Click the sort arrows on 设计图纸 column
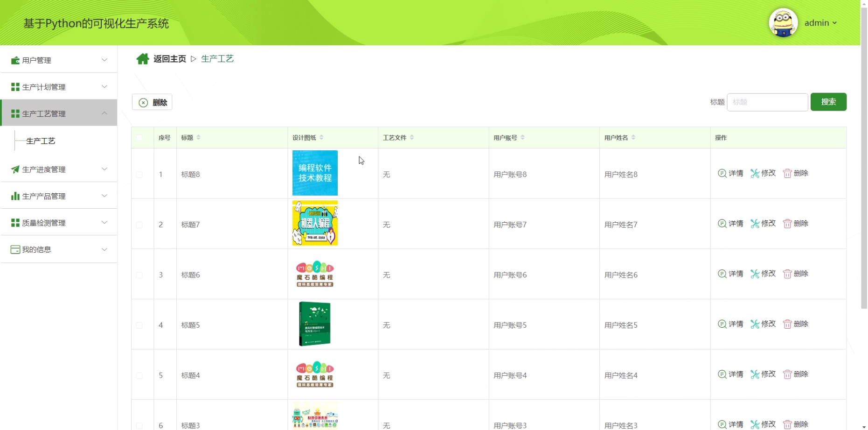This screenshot has height=430, width=868. tap(321, 138)
